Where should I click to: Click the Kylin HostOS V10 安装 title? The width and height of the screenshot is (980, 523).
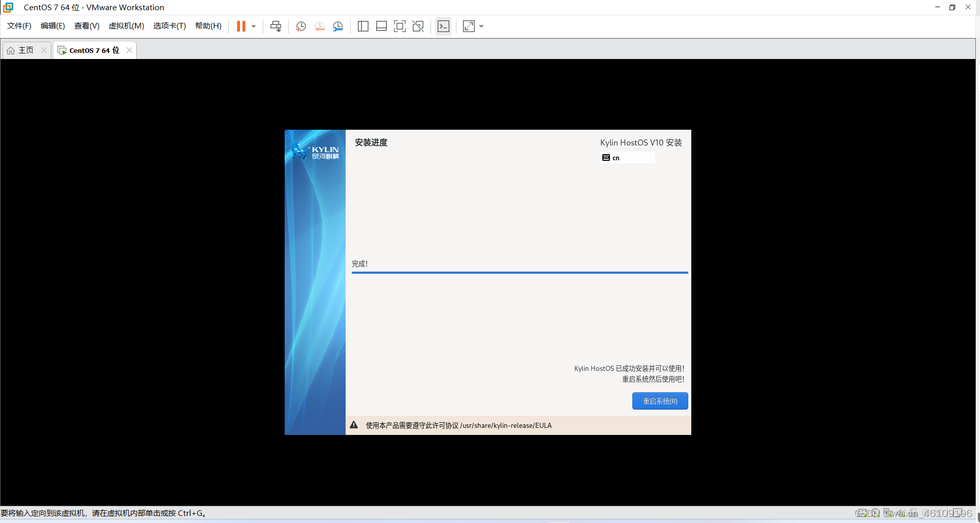(641, 142)
